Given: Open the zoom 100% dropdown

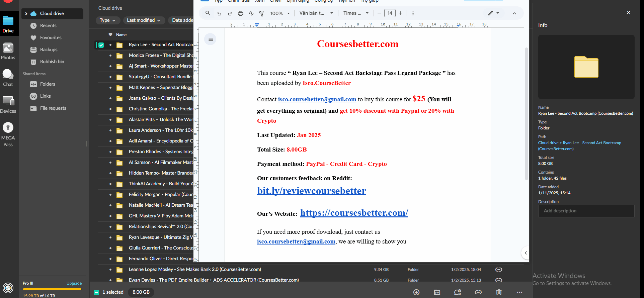Looking at the screenshot, I should click(x=280, y=13).
